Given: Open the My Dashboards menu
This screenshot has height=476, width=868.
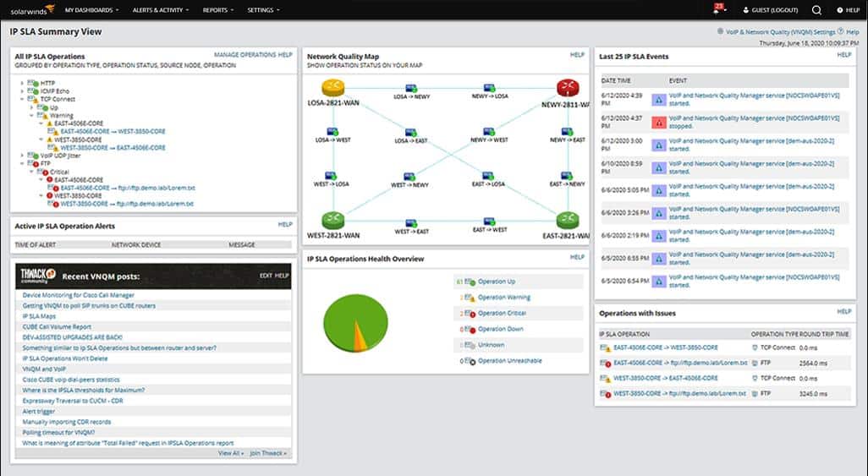Looking at the screenshot, I should (91, 10).
